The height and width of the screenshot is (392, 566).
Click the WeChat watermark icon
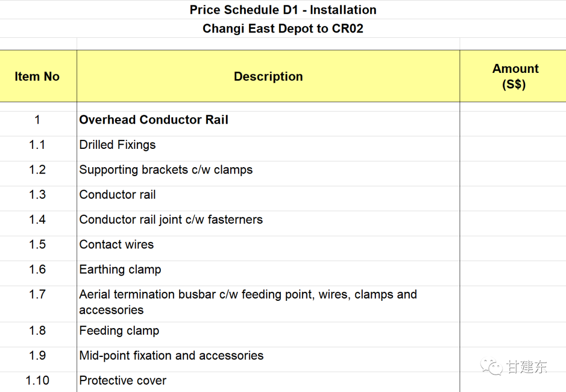point(491,366)
